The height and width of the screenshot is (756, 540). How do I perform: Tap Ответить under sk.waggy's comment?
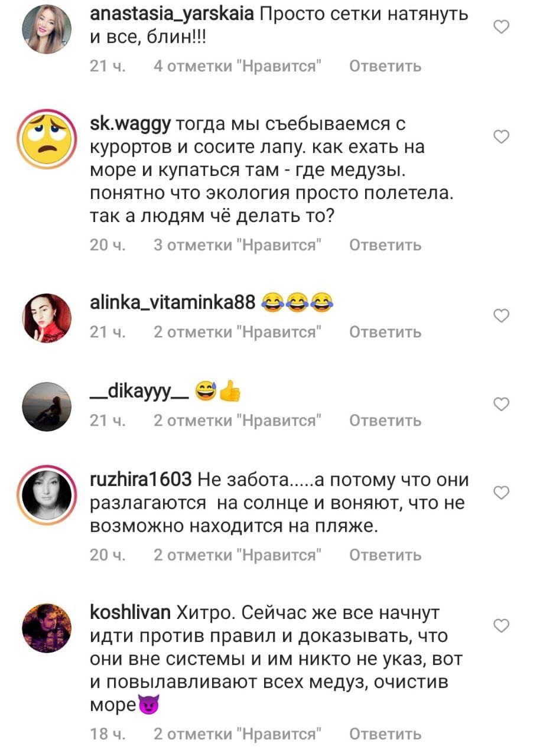386,245
